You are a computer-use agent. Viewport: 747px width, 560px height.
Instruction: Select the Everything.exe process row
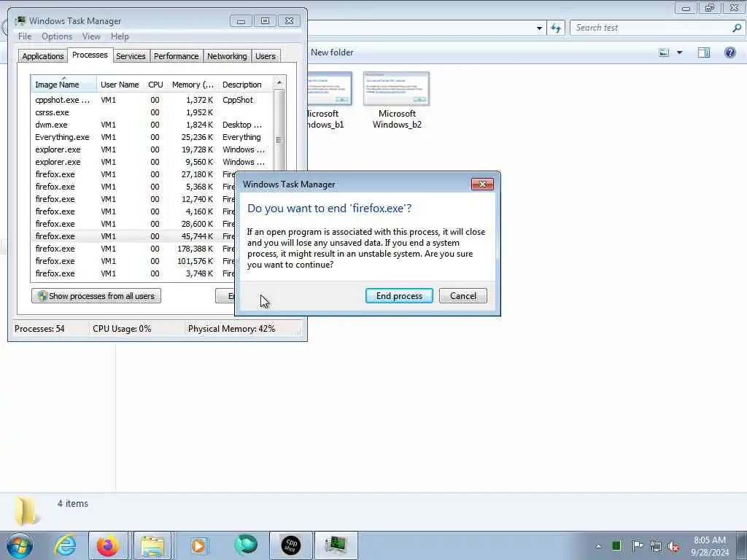(x=152, y=137)
